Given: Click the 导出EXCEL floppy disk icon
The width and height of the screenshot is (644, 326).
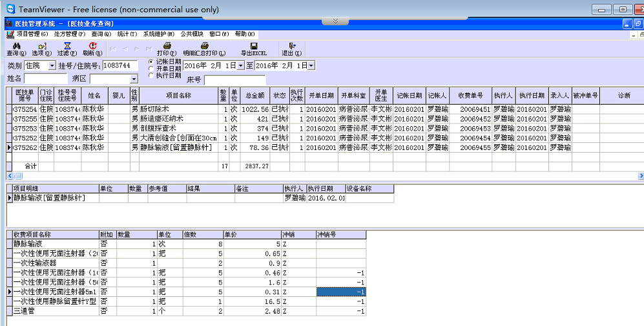Looking at the screenshot, I should coord(254,46).
